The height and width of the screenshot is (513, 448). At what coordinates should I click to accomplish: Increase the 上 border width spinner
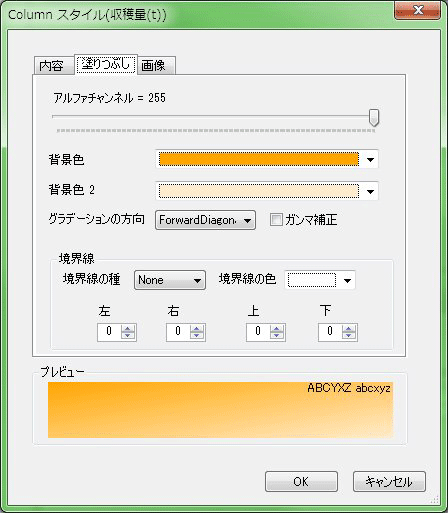(x=277, y=328)
